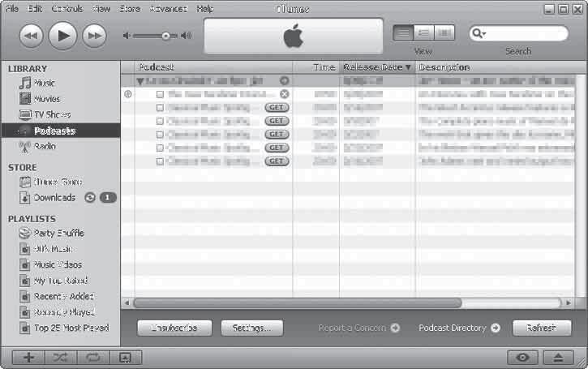The height and width of the screenshot is (369, 588).
Task: Open the Store menu
Action: [x=130, y=8]
